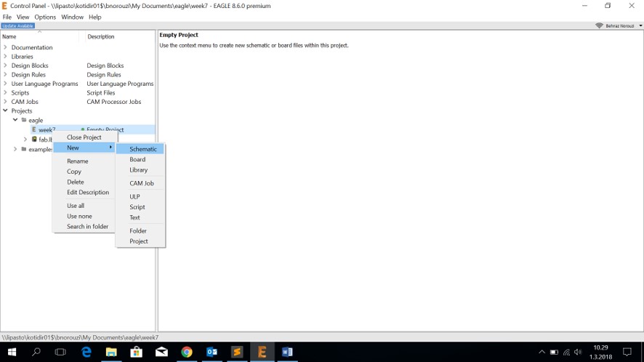Expand the User Language Programs node

click(x=5, y=84)
